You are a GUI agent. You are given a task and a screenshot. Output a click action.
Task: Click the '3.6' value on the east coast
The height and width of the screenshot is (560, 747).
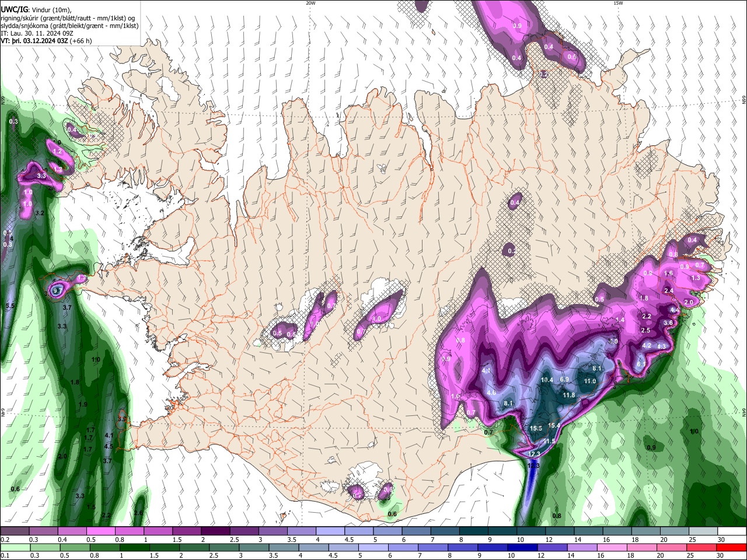669,323
